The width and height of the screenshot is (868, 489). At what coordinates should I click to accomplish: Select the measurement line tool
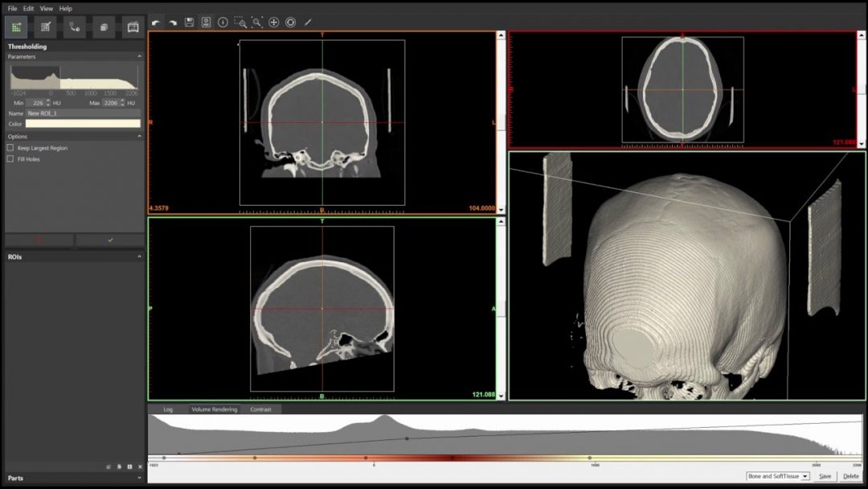(x=308, y=23)
